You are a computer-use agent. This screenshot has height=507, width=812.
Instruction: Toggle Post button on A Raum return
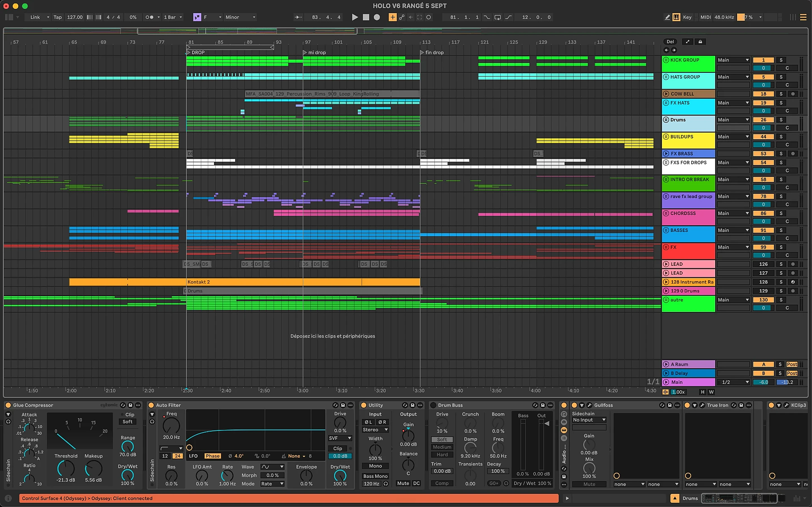[x=792, y=365]
